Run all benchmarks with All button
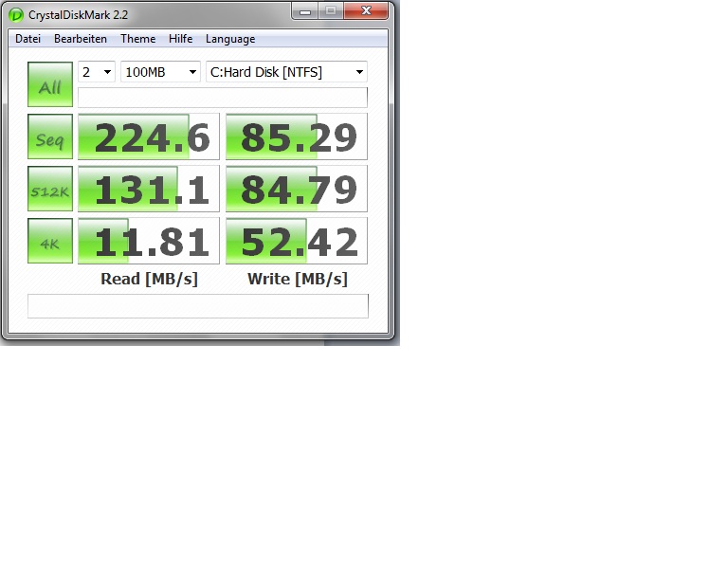Viewport: 728px width, 582px height. coord(50,84)
